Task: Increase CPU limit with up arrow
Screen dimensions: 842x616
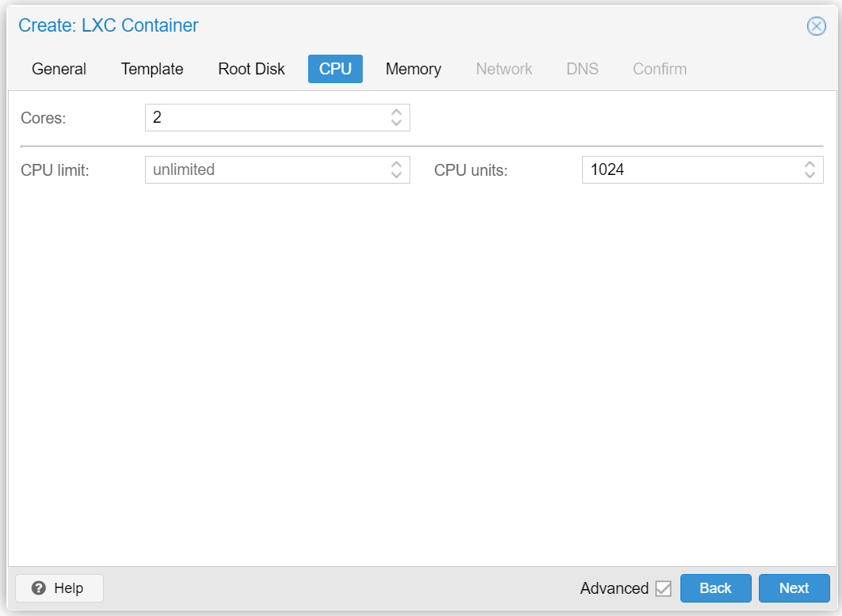Action: pos(397,164)
